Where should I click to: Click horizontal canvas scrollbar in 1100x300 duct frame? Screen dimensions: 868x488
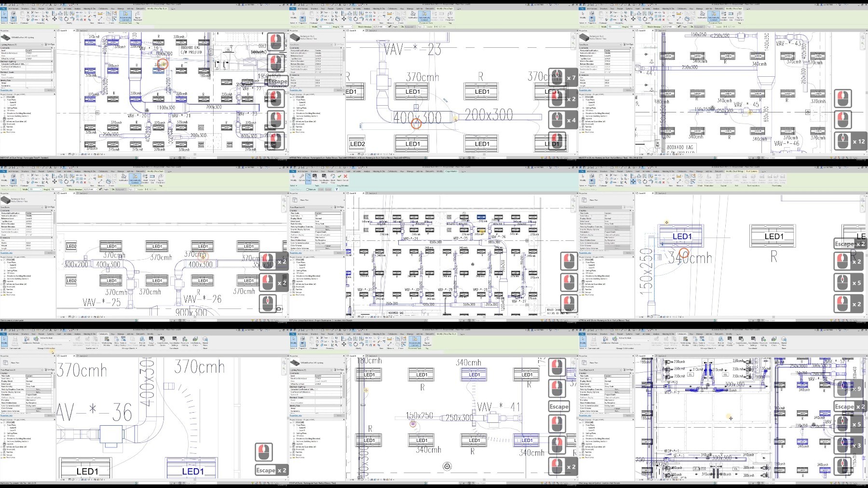(195, 154)
